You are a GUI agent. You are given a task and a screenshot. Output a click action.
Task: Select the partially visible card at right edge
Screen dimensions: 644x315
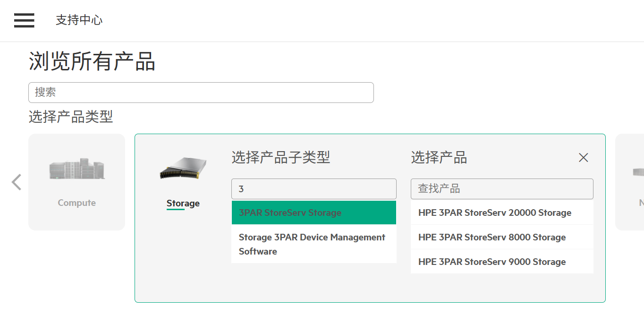(632, 182)
